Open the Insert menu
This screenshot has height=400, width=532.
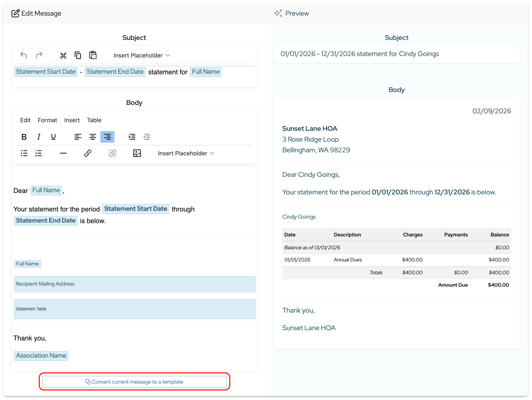coord(72,120)
